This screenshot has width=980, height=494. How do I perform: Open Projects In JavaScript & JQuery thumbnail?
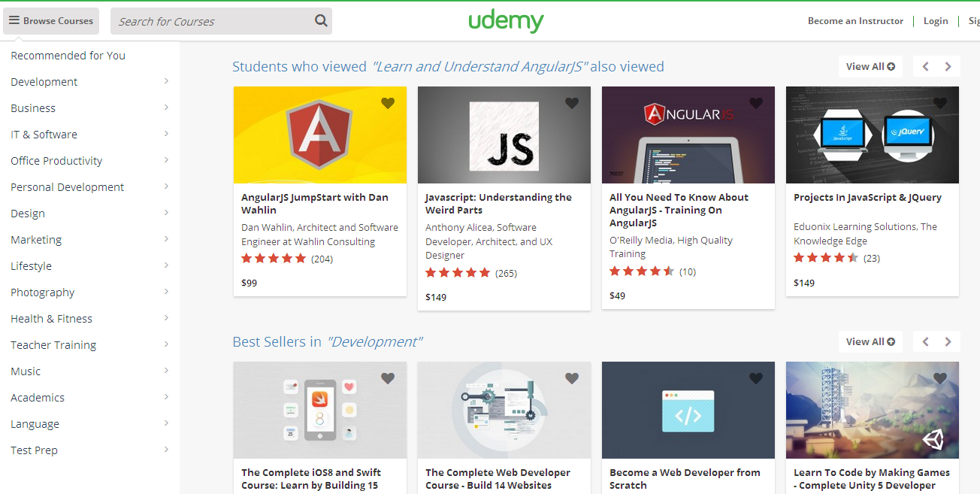coord(873,135)
